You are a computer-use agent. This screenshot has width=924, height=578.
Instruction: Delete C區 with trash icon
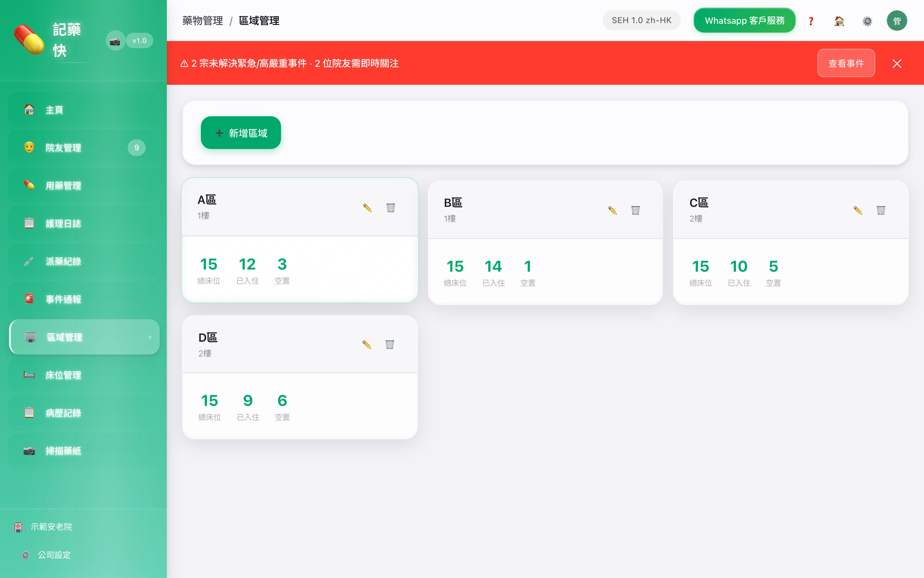click(x=881, y=210)
